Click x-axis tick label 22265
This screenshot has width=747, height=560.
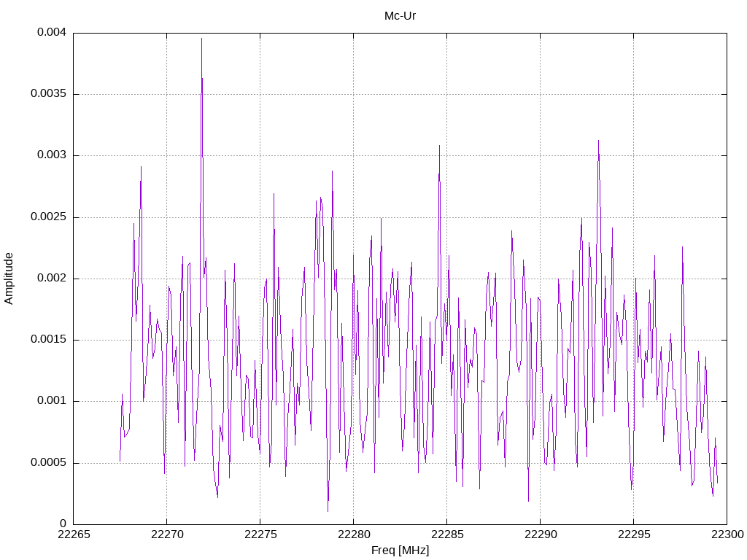click(74, 534)
